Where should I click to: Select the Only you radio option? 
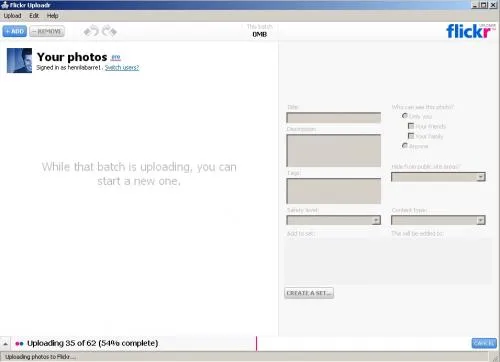(405, 116)
